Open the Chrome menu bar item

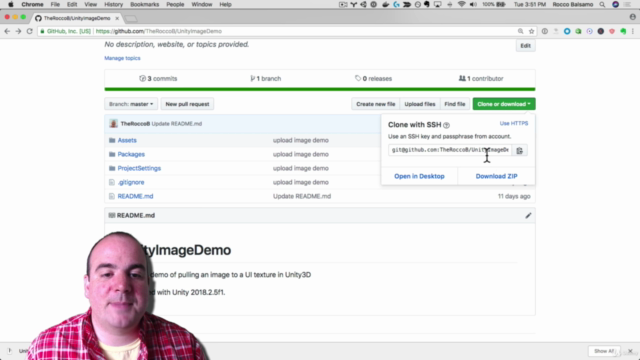(32, 4)
